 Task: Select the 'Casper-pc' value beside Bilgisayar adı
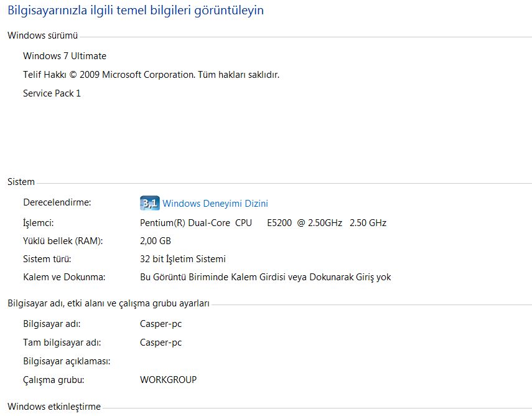tap(161, 324)
